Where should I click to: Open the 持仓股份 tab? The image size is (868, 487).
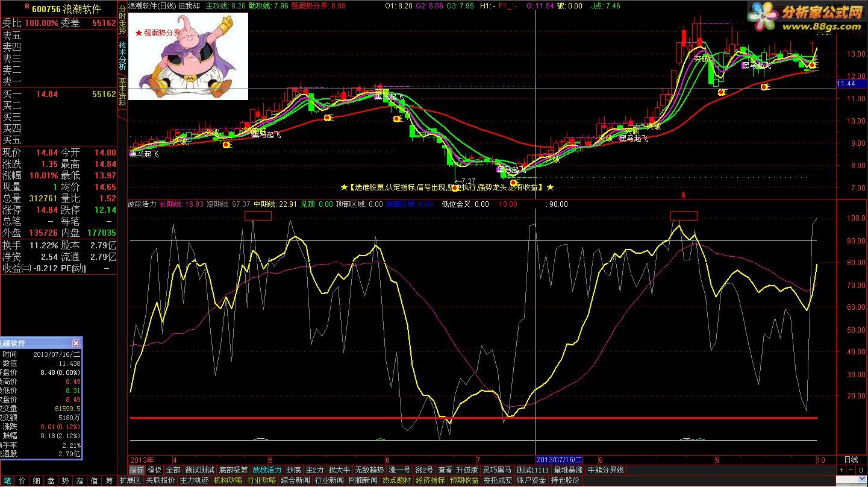(x=565, y=480)
